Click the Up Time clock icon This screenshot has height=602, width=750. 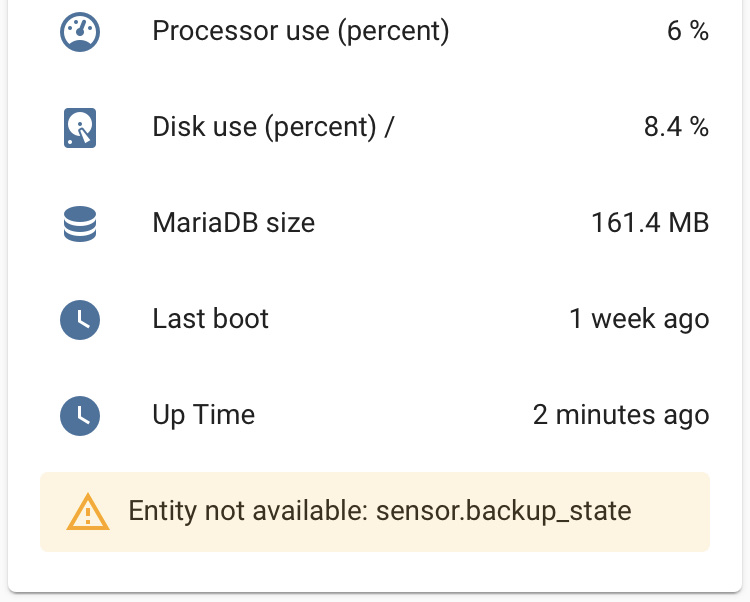pyautogui.click(x=80, y=416)
